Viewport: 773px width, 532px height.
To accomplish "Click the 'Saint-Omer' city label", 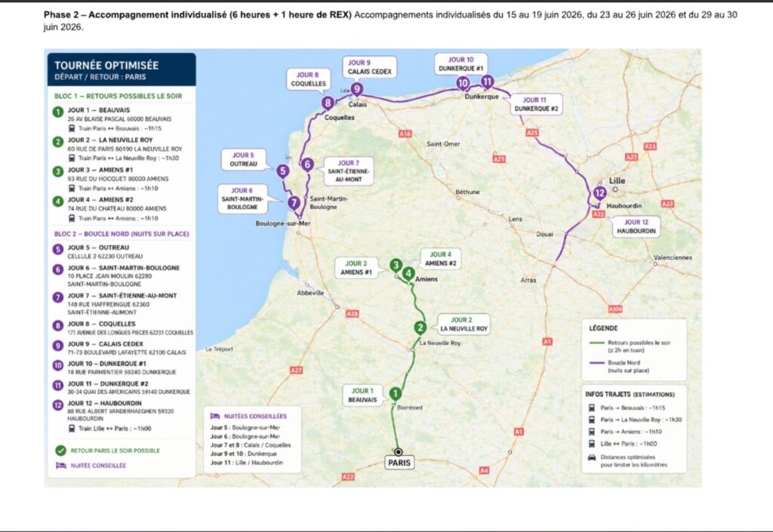I will coord(443,144).
